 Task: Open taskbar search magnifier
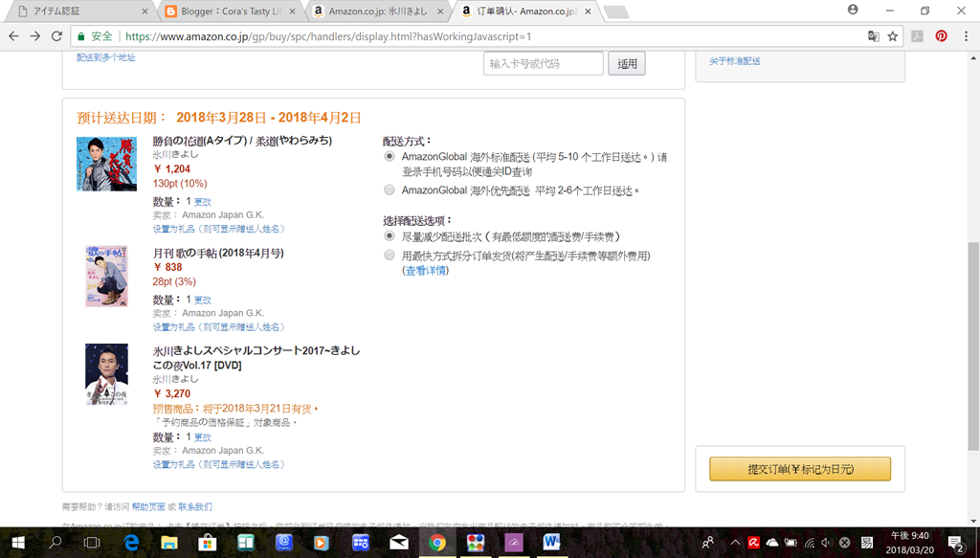pos(55,543)
